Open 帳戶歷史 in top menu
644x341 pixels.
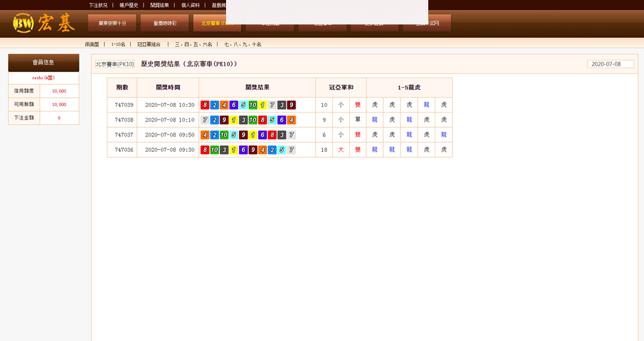coord(129,5)
